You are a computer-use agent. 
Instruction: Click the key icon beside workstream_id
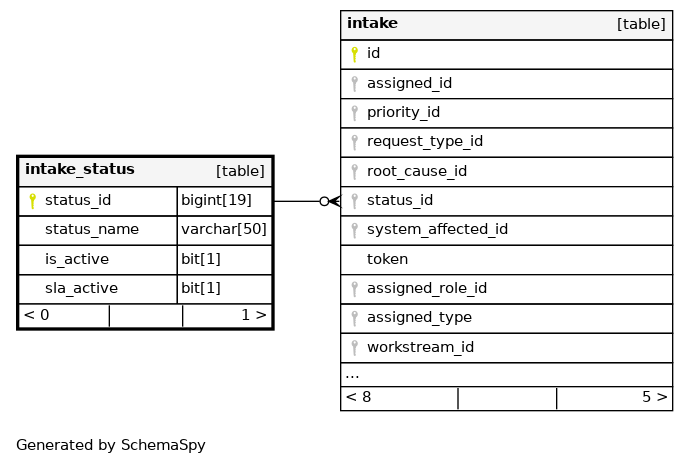tap(354, 348)
